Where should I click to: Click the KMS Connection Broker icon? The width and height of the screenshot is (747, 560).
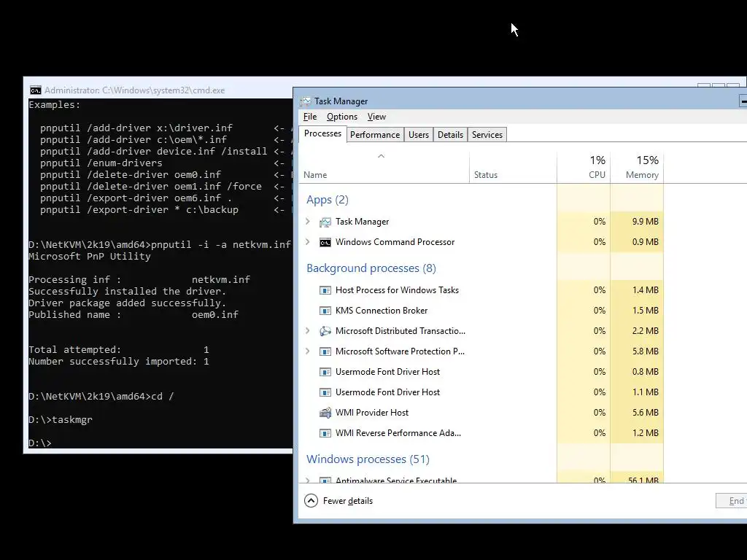[325, 311]
